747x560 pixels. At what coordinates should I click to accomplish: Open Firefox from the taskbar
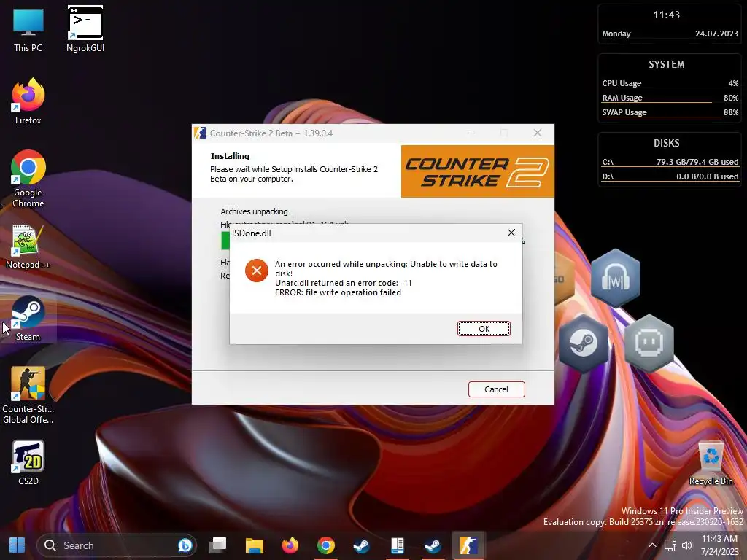(290, 545)
